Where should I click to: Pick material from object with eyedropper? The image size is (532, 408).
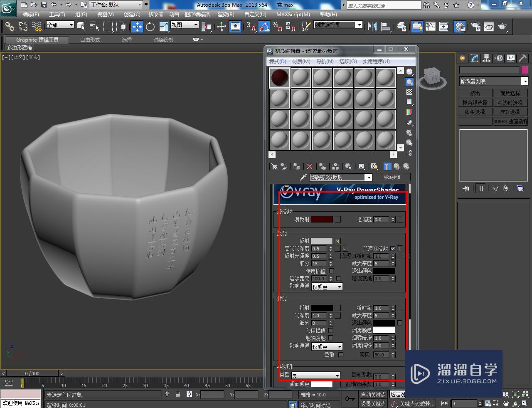[x=303, y=177]
